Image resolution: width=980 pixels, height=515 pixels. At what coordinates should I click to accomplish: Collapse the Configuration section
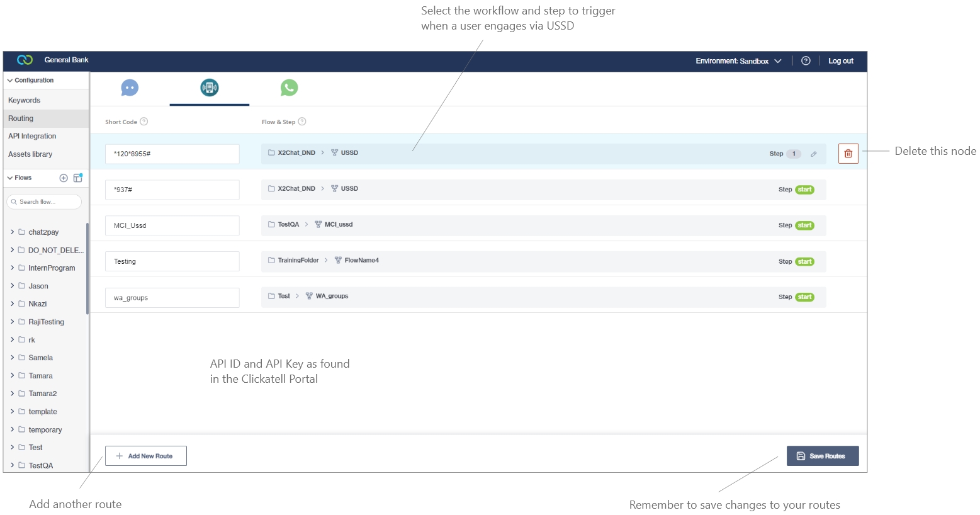(x=10, y=81)
